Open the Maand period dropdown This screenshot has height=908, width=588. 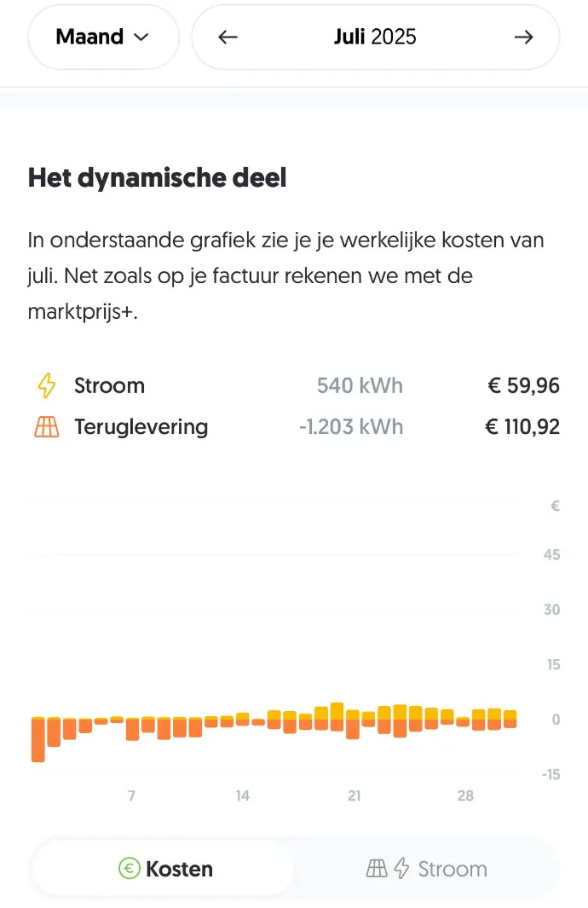click(104, 37)
